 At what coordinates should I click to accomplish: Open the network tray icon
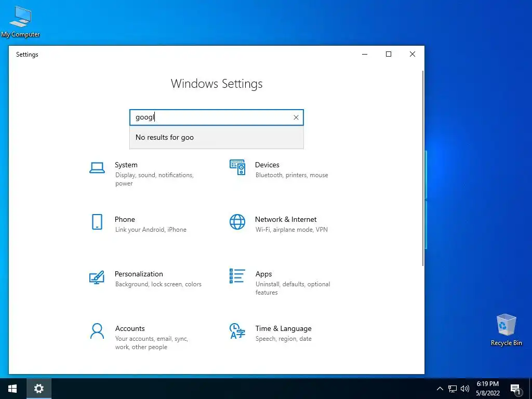[453, 389]
